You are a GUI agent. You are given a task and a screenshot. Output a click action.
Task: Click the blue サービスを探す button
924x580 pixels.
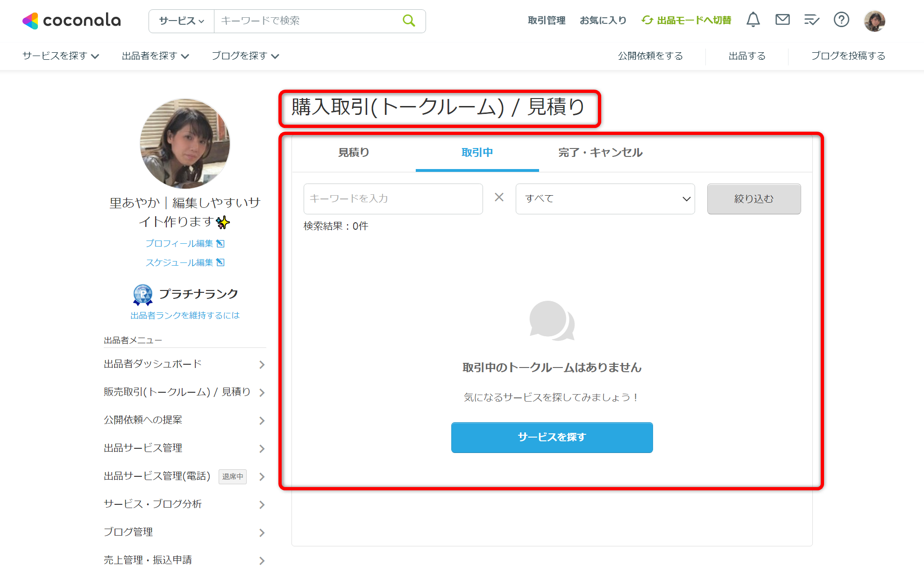(x=552, y=438)
